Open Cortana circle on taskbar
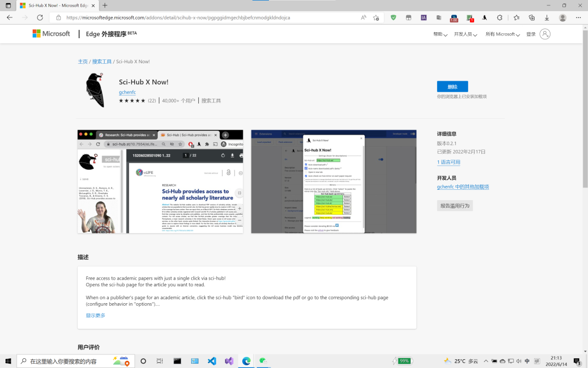The width and height of the screenshot is (588, 368). (x=143, y=361)
